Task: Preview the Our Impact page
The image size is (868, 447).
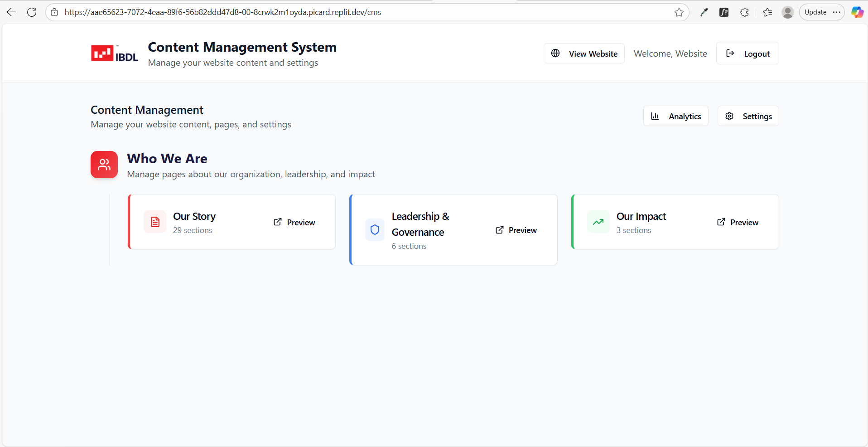Action: 738,222
